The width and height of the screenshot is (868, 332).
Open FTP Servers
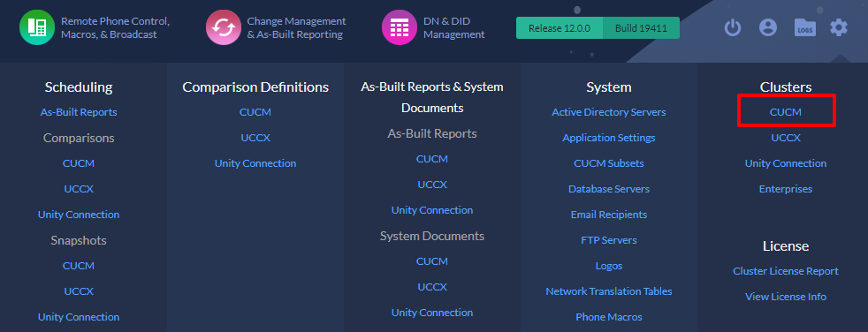(609, 240)
